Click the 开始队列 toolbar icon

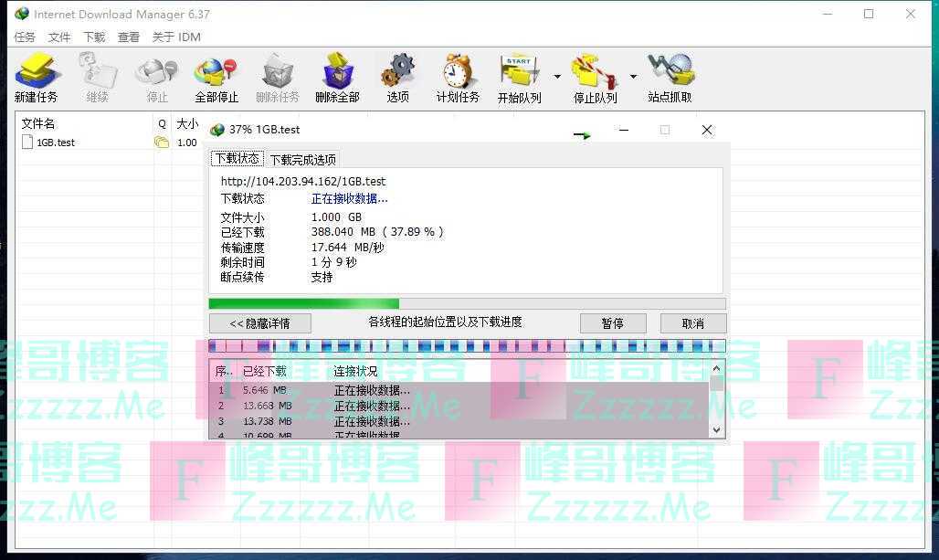click(518, 72)
